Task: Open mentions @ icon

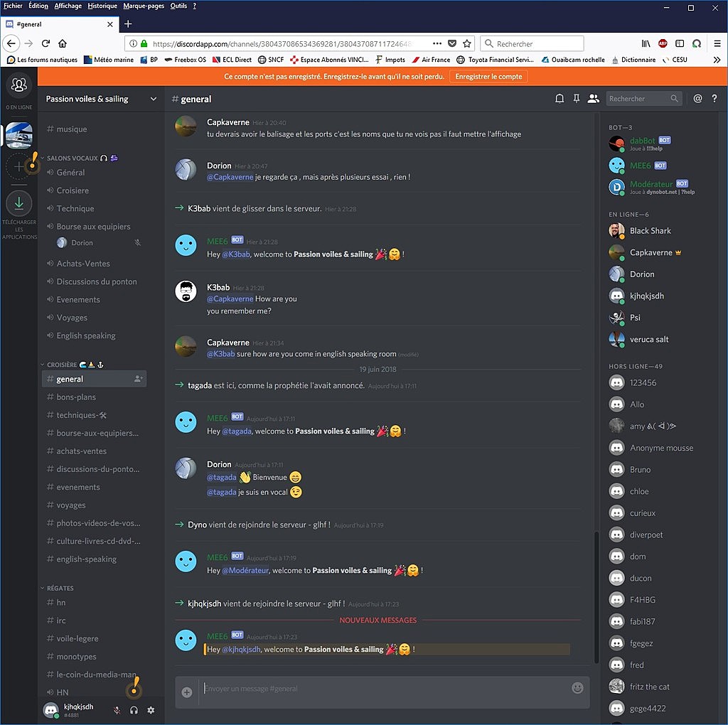Action: (x=697, y=98)
